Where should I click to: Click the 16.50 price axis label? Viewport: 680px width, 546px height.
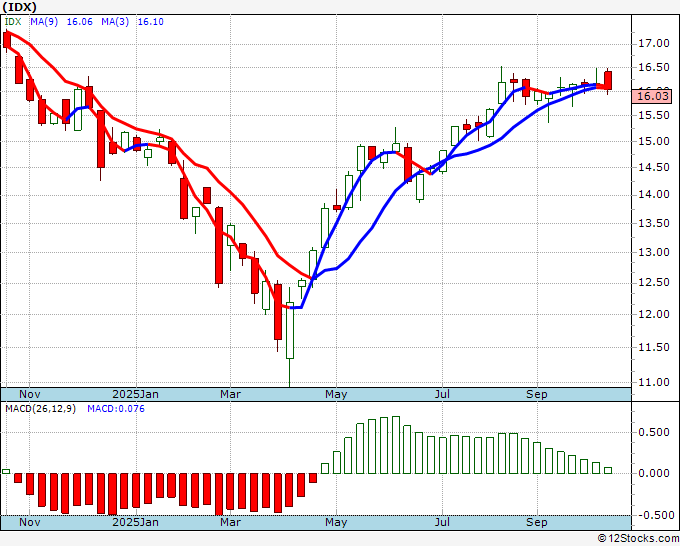[x=654, y=68]
